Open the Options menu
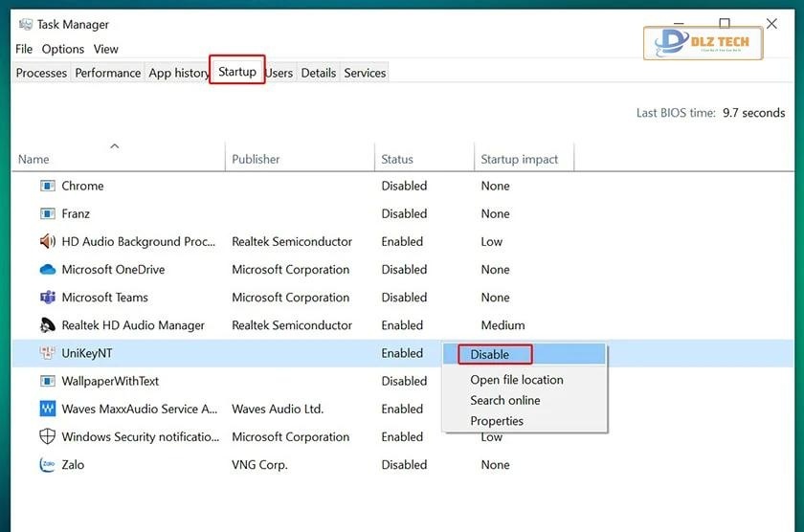Viewport: 804px width, 532px height. click(x=63, y=49)
